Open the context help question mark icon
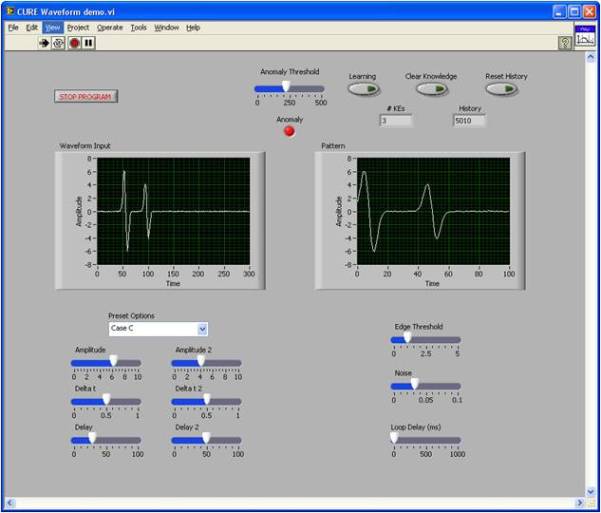Viewport: 601px width, 513px height. [x=565, y=42]
